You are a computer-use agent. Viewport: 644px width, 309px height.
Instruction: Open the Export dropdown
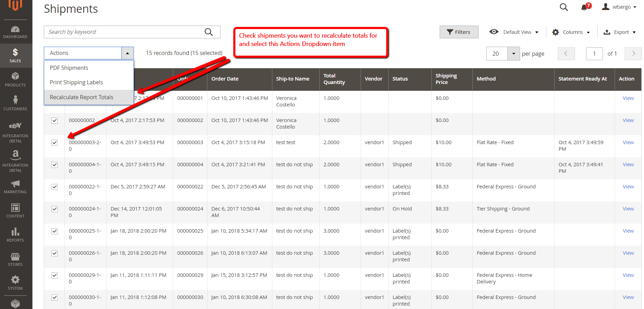point(619,32)
